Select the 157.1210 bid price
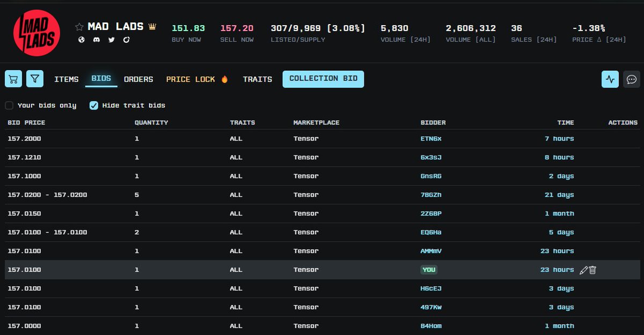The image size is (644, 335). (24, 158)
